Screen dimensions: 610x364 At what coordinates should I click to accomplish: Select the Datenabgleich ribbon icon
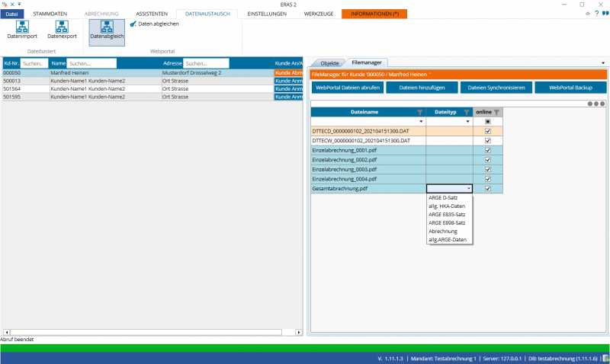pyautogui.click(x=107, y=32)
